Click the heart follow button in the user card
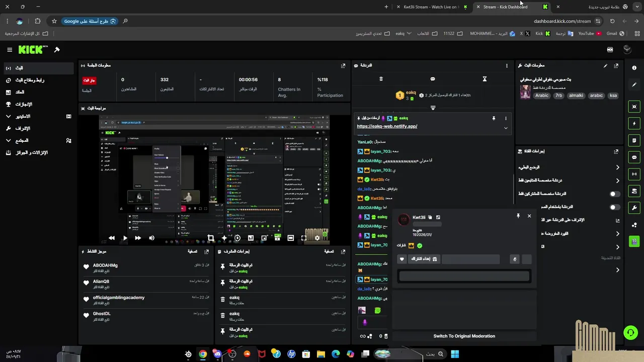This screenshot has width=644, height=362. (x=401, y=259)
